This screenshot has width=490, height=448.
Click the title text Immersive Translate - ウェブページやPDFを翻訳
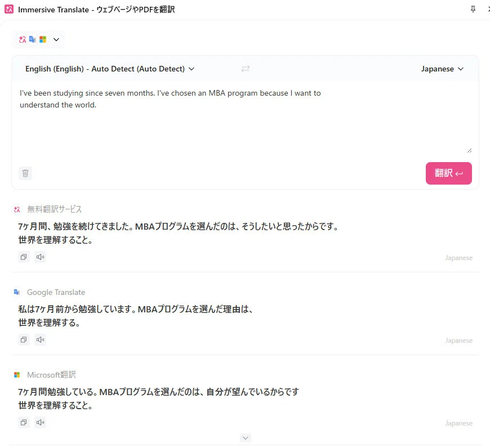[96, 10]
